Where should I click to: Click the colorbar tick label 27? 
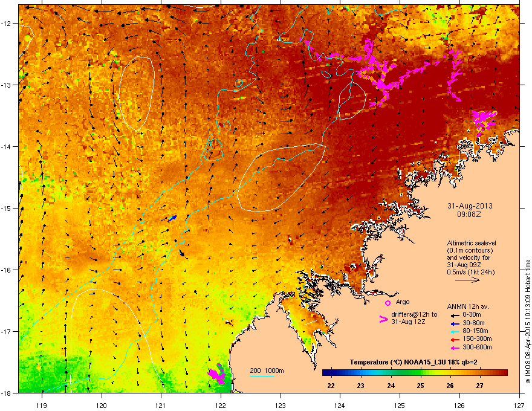point(479,386)
